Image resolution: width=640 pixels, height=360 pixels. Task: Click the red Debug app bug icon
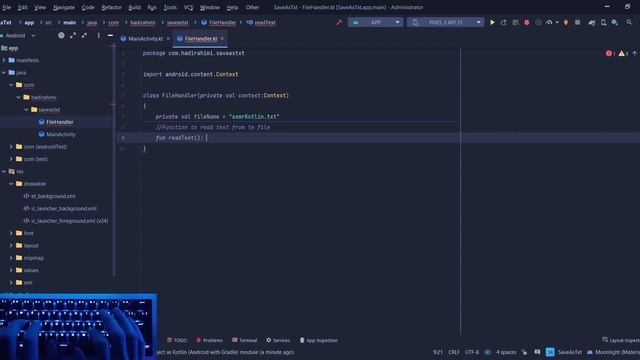[x=527, y=22]
